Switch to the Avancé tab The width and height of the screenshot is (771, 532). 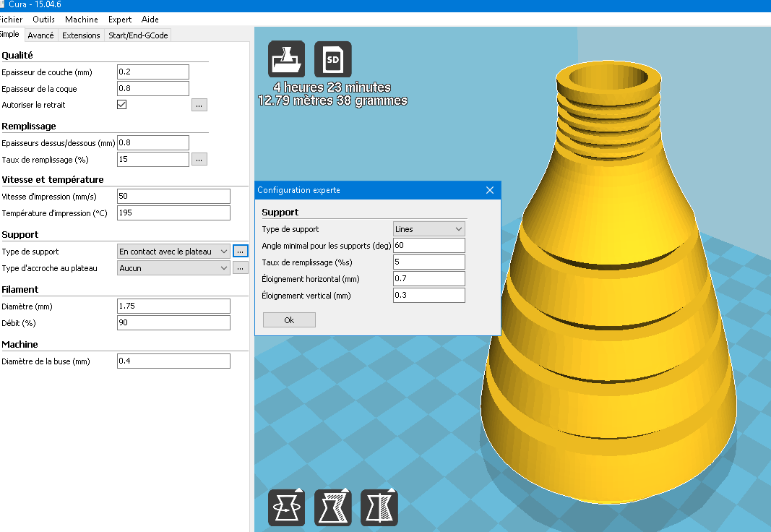coord(40,35)
